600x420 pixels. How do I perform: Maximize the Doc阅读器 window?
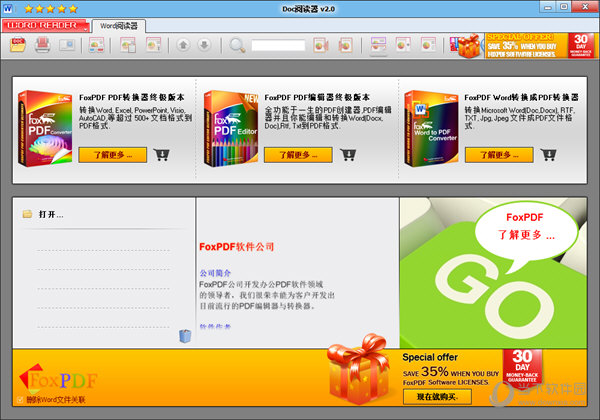[x=564, y=7]
